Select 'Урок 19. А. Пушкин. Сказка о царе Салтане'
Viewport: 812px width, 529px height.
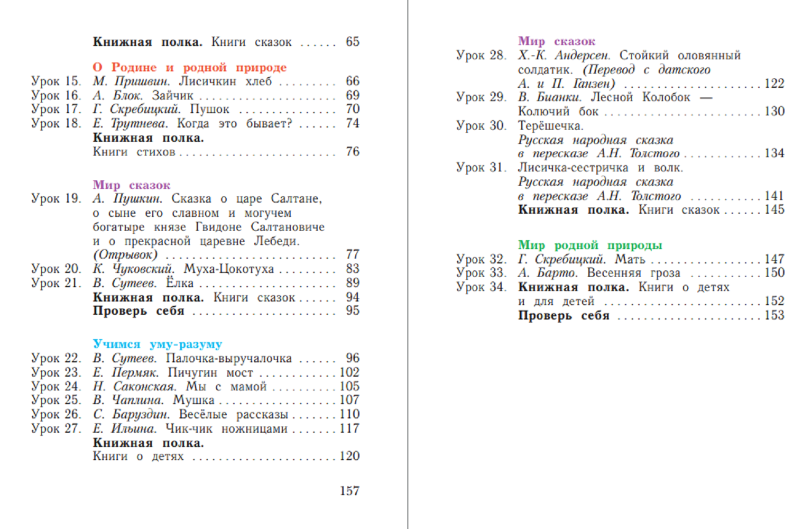click(177, 199)
